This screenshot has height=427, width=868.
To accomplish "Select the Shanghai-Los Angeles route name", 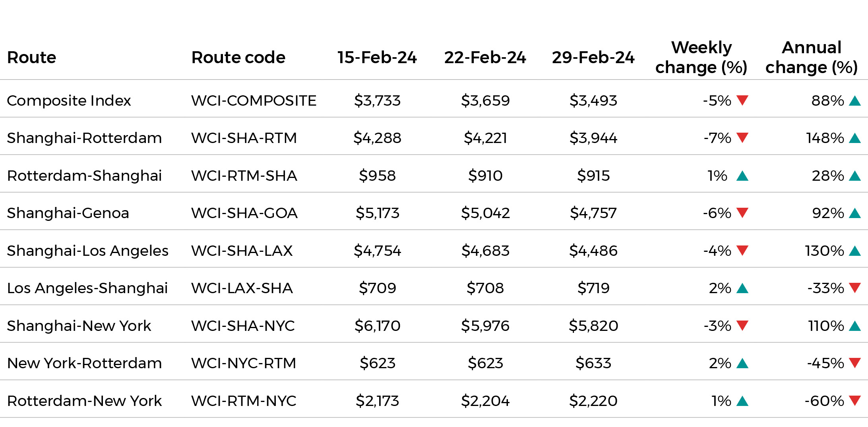I will tap(87, 251).
